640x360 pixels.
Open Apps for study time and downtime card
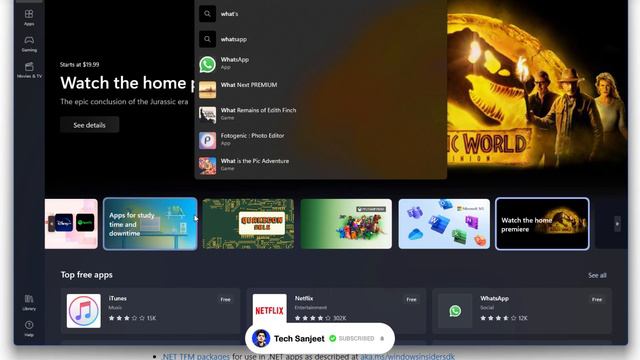point(150,224)
